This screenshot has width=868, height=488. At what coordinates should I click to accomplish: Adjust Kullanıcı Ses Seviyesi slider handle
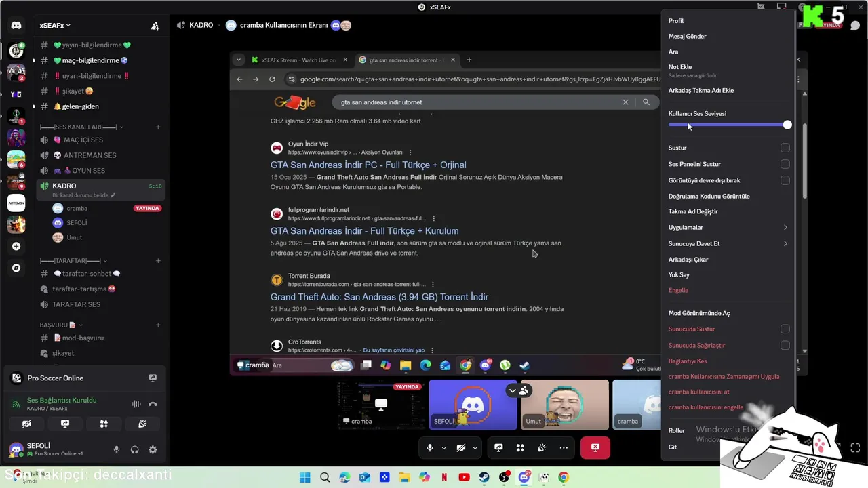tap(787, 125)
